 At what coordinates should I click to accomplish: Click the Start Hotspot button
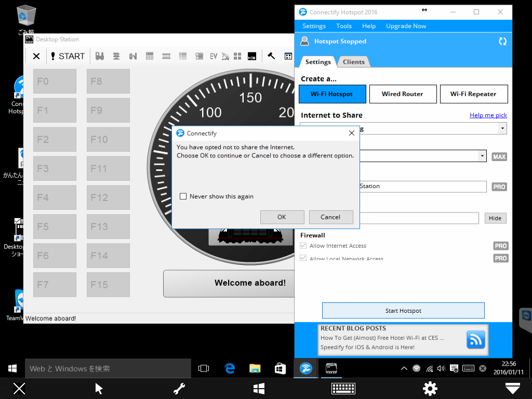[x=403, y=311]
